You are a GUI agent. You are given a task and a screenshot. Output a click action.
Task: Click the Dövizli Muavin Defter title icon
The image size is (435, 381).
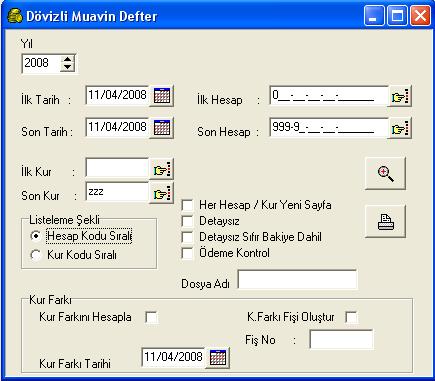click(15, 16)
